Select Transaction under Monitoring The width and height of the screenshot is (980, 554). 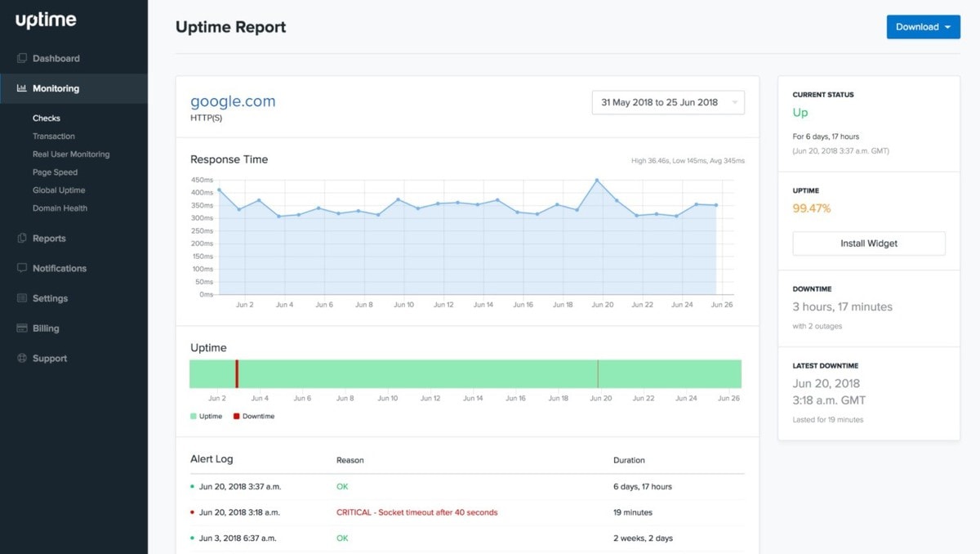[54, 136]
